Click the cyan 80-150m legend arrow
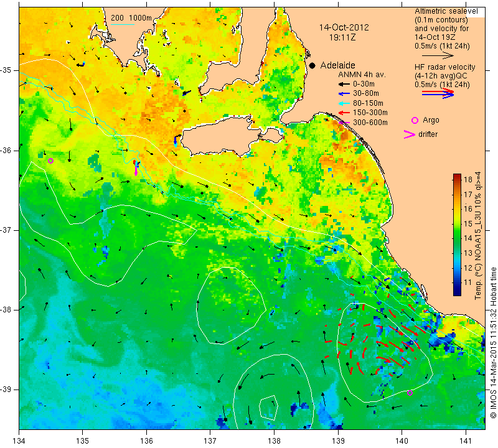 click(344, 103)
